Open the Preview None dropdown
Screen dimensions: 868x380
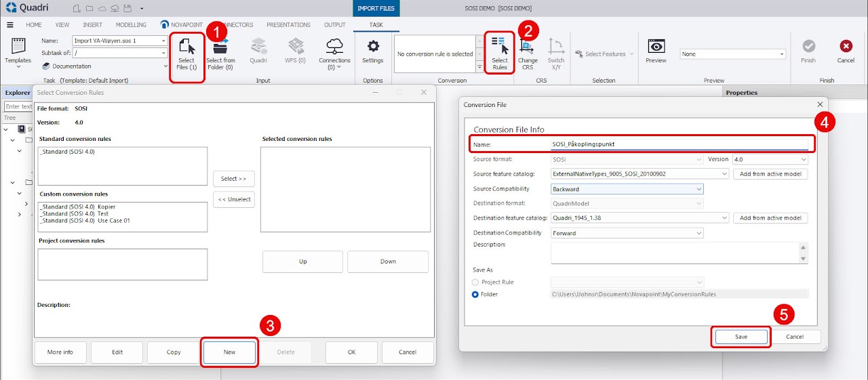tap(781, 54)
